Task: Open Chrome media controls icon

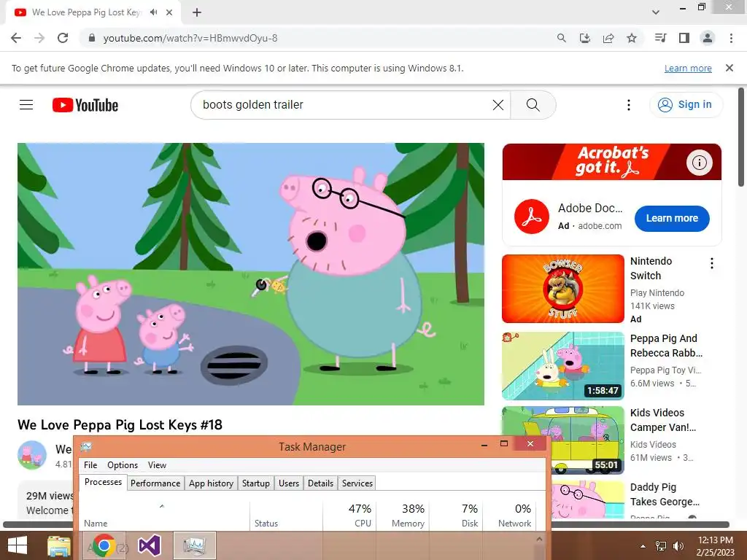Action: click(x=660, y=38)
